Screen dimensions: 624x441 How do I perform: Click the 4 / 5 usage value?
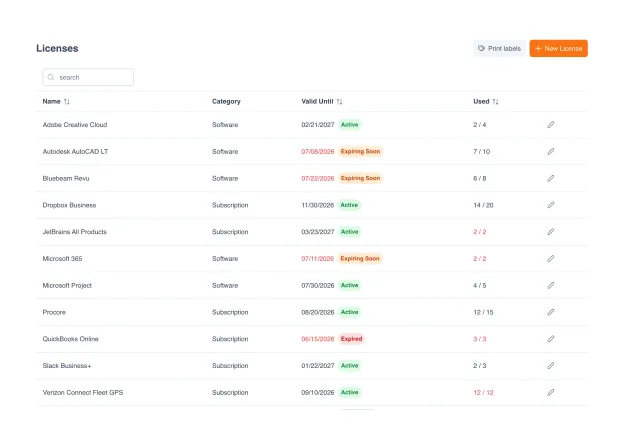480,285
